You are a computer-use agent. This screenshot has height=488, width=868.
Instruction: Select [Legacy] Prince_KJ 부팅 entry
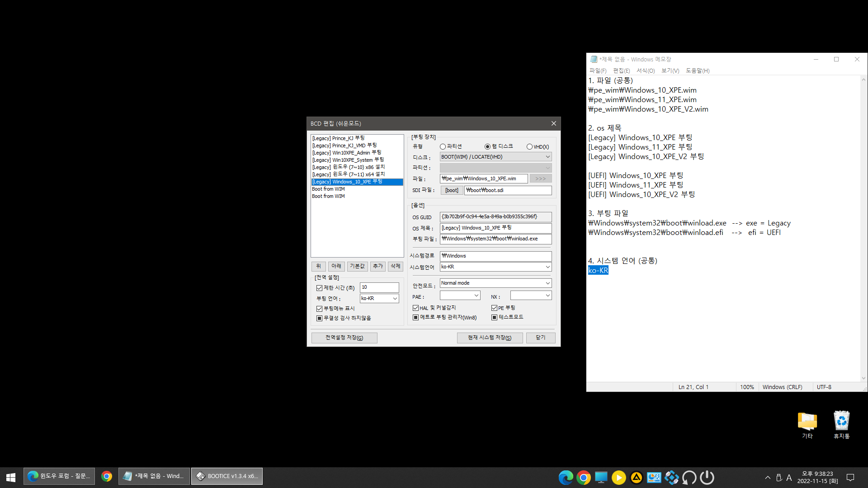click(357, 138)
